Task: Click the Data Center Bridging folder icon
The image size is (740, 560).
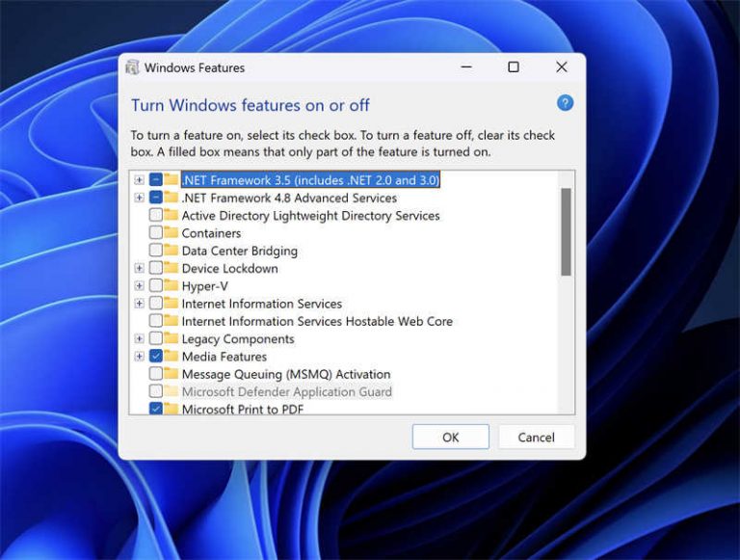Action: 171,251
